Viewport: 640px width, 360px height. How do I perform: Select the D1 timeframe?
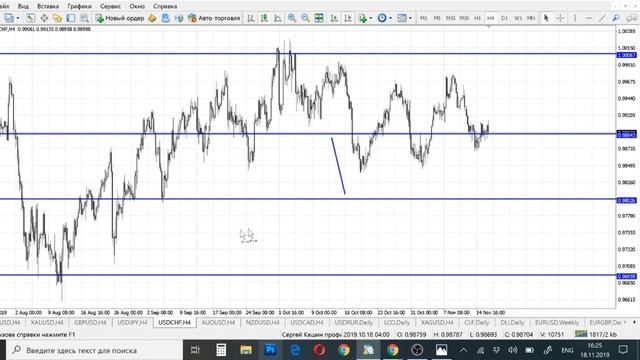504,18
